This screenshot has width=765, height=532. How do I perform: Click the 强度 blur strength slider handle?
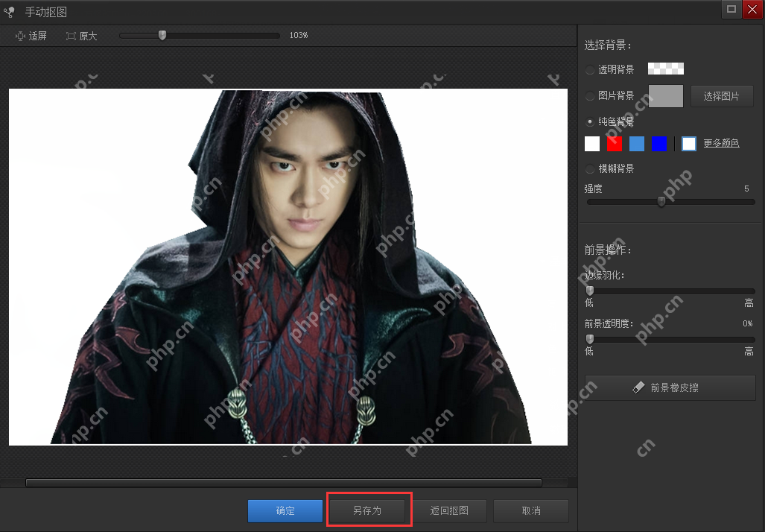pyautogui.click(x=661, y=201)
